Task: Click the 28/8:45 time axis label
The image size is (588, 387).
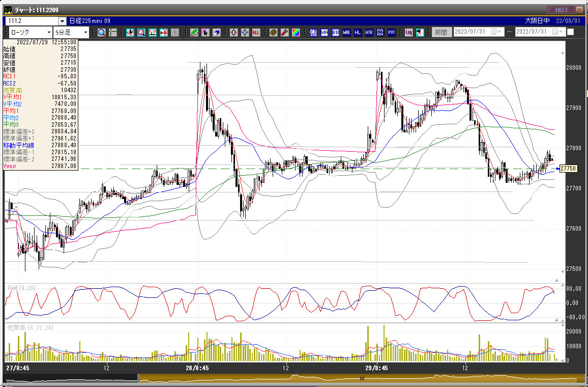Action: pyautogui.click(x=197, y=368)
